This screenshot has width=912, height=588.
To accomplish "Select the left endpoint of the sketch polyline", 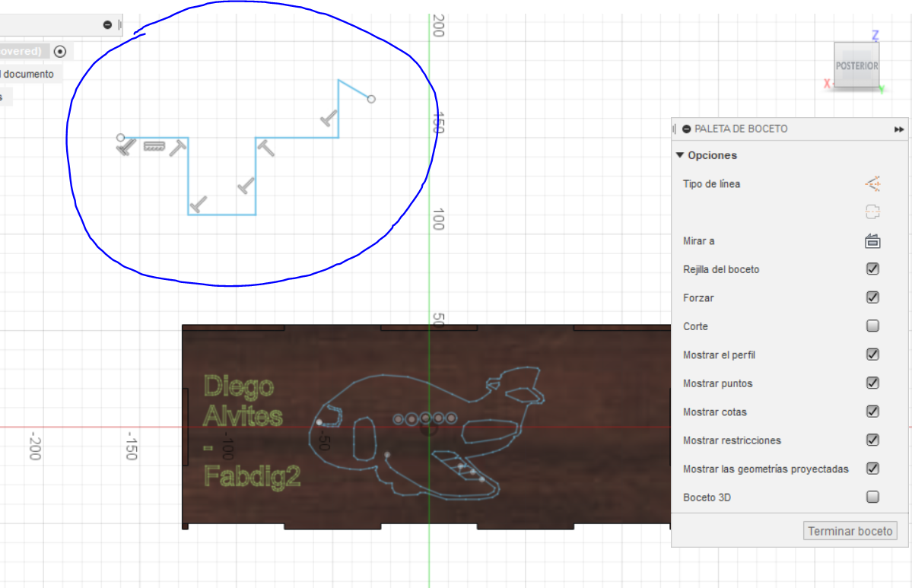I will (120, 138).
